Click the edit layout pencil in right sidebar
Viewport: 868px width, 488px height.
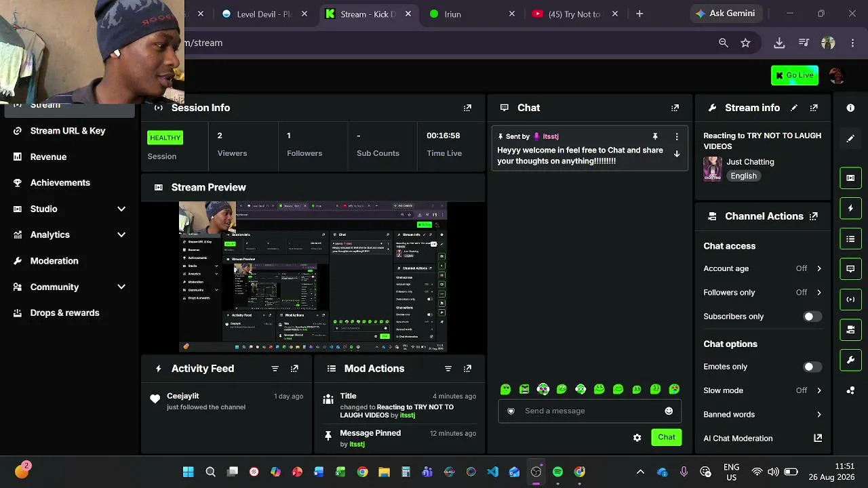[x=850, y=139]
